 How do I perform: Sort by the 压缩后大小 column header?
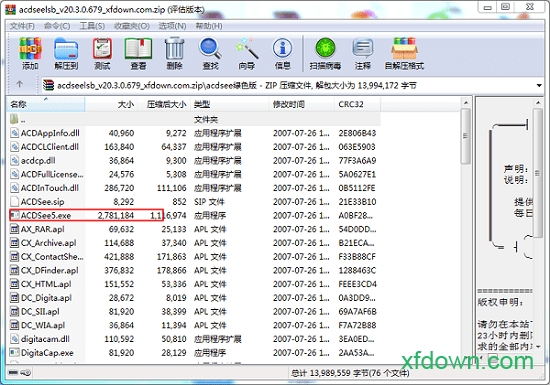(x=164, y=104)
